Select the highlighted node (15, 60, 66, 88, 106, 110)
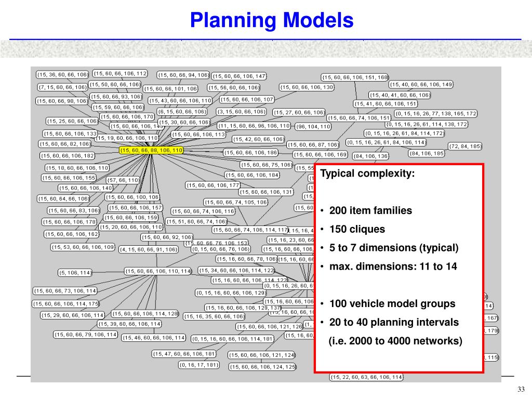Viewport: 532px width, 399px height. [x=151, y=150]
